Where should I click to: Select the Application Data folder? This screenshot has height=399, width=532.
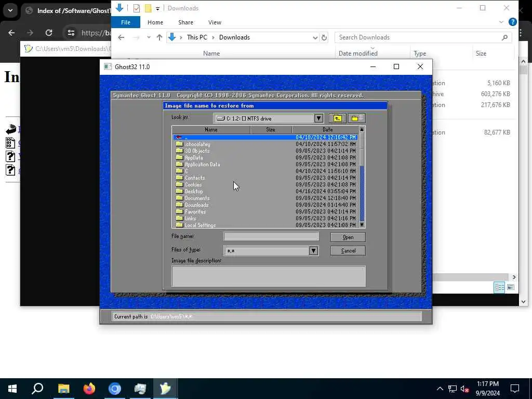[265, 164]
